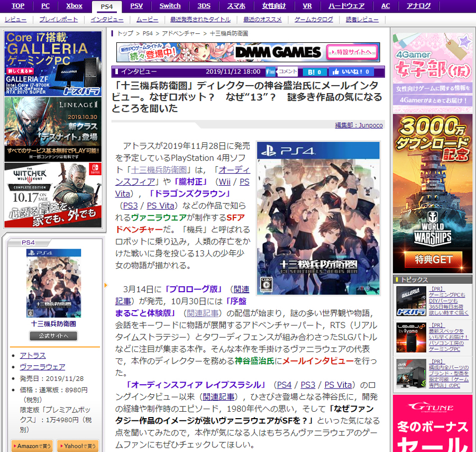Open the 十三機兵防衛圏 link in the article text
Screen dimensions: 476x452
click(x=161, y=170)
